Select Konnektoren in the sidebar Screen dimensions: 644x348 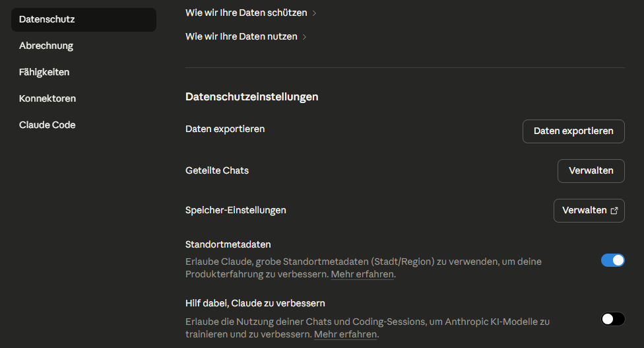(x=48, y=98)
